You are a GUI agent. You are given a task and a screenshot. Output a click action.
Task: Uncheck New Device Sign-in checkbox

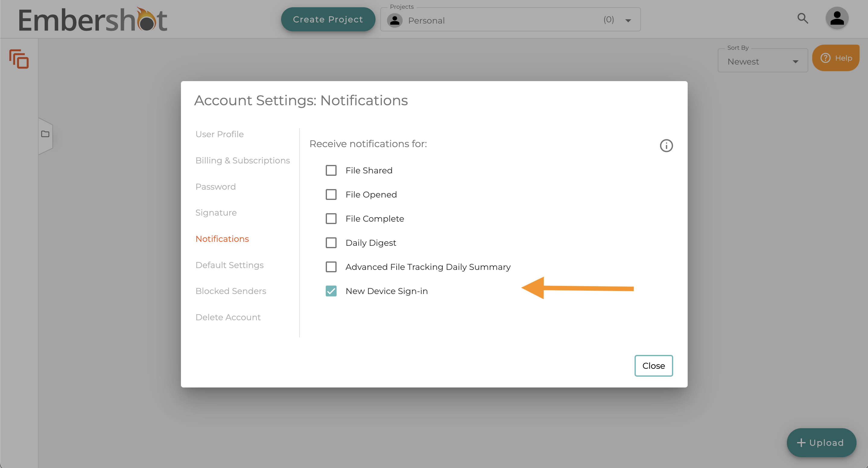click(331, 291)
